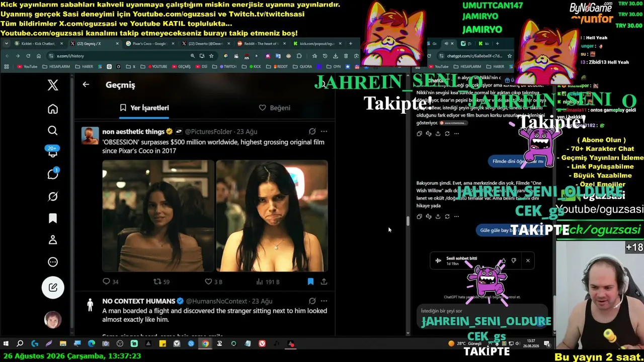Open X direct messages icon
The image size is (644, 362).
click(53, 174)
